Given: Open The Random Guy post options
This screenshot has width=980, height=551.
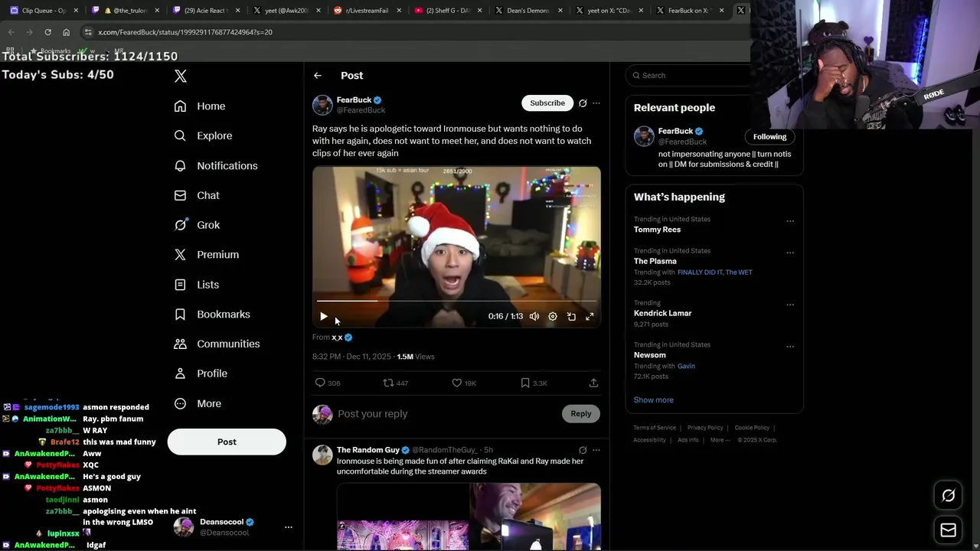Looking at the screenshot, I should [596, 450].
